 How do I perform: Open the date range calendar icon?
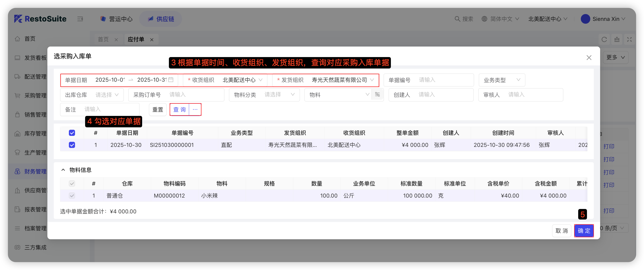coord(171,80)
